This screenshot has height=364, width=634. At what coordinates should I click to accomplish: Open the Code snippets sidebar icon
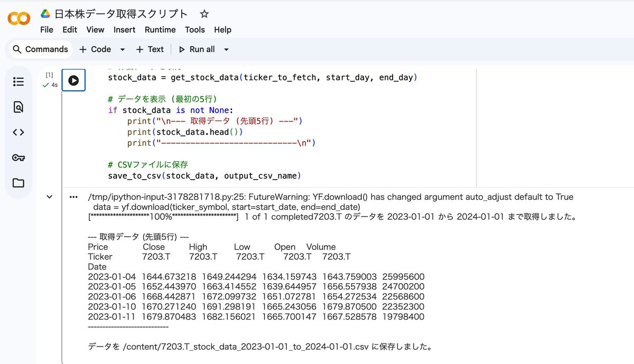coord(18,132)
